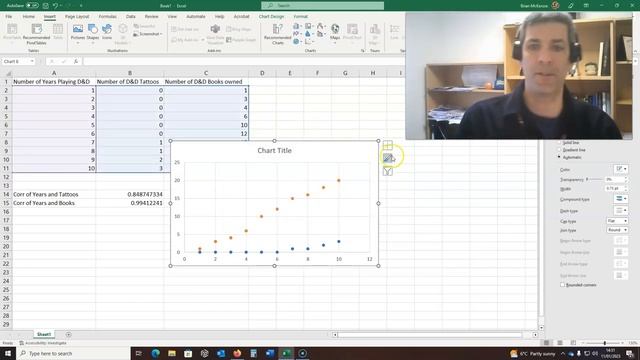
Task: Click the horizontal scrollbar right arrow
Action: 535,335
